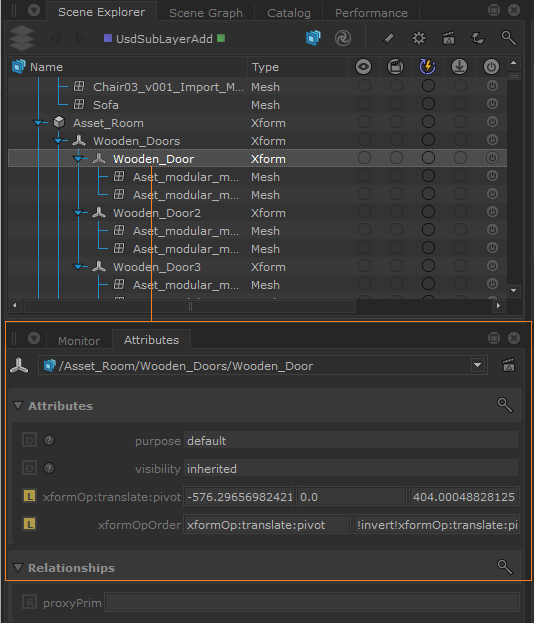This screenshot has width=534, height=623.
Task: Toggle visibility circle for Wooden_Door row
Action: point(364,158)
